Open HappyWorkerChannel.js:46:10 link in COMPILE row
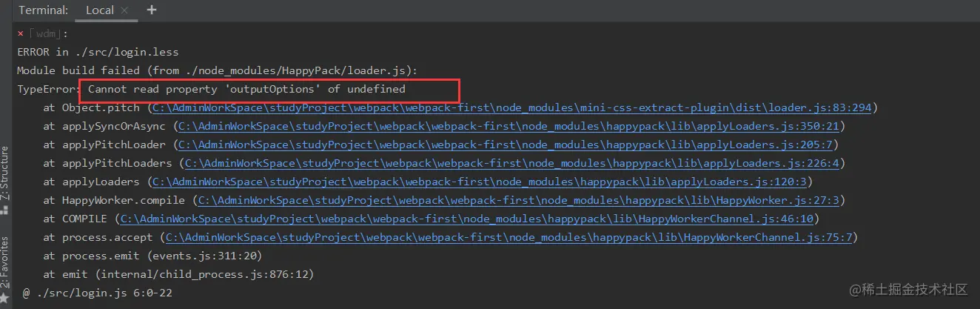The width and height of the screenshot is (980, 309). (468, 219)
